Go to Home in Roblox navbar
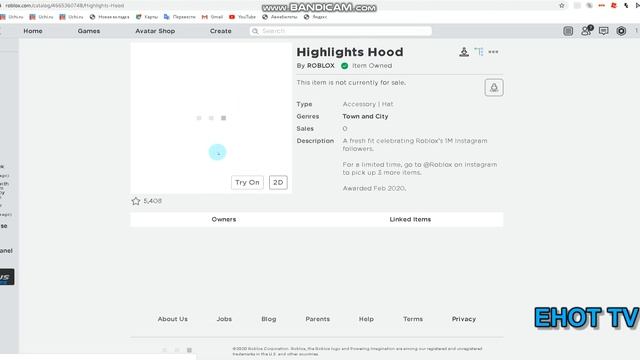This screenshot has width=640, height=360. 33,31
